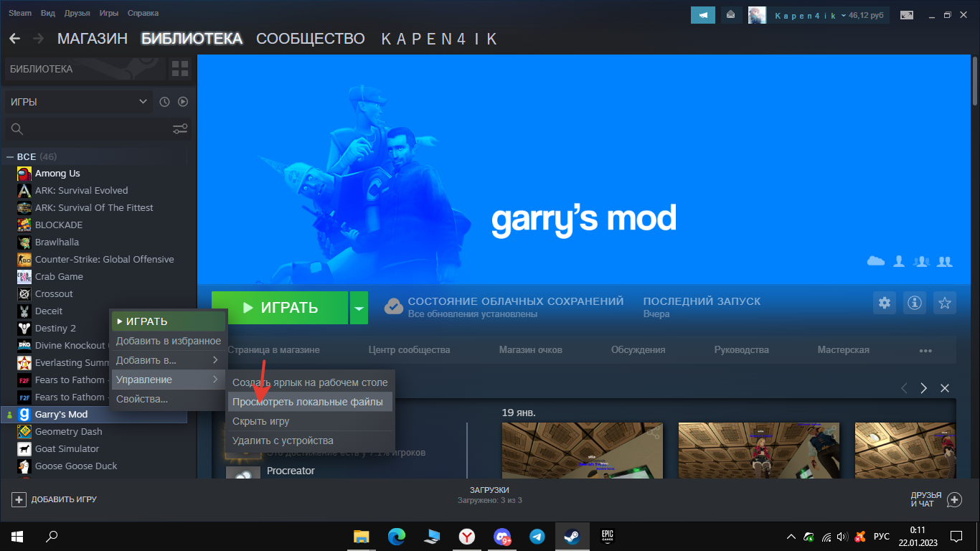
Task: Click the Kapen4ik profile avatar
Action: pos(757,15)
